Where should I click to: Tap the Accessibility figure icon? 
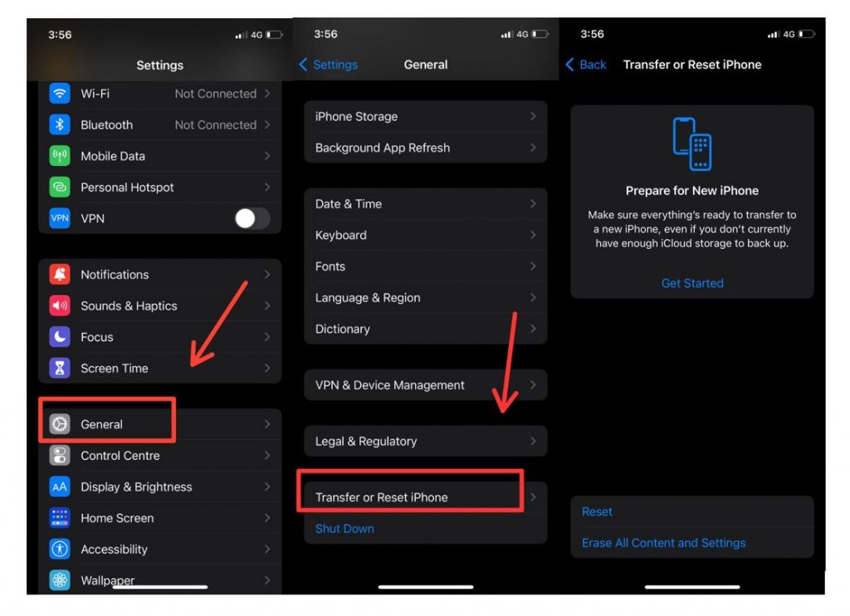60,550
